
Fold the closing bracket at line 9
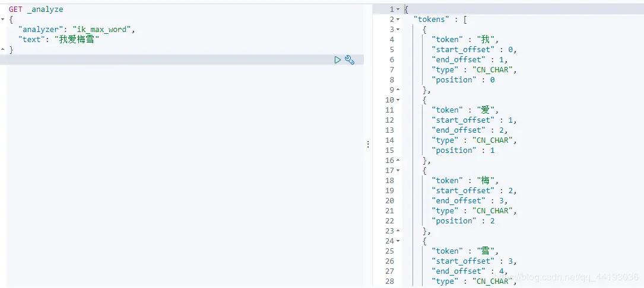(x=398, y=90)
